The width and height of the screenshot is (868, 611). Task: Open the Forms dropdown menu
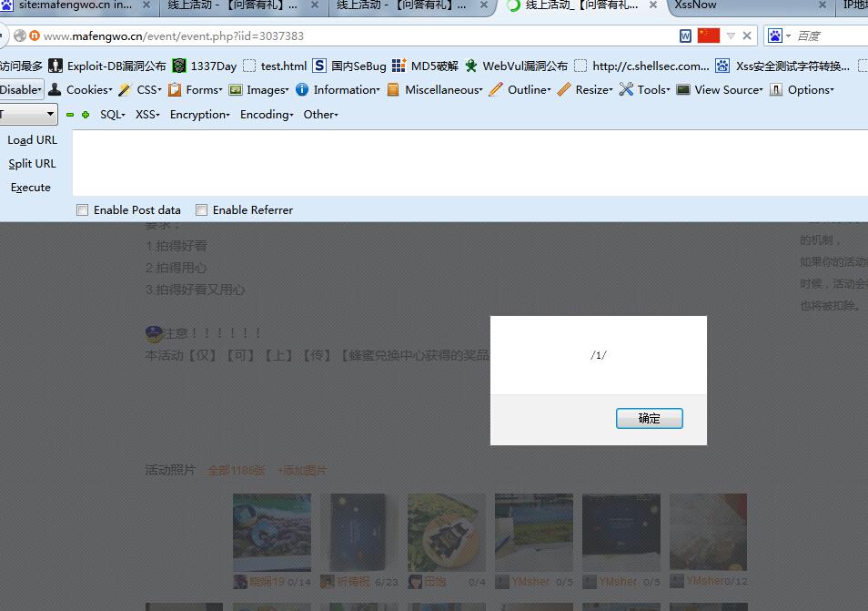(x=204, y=90)
